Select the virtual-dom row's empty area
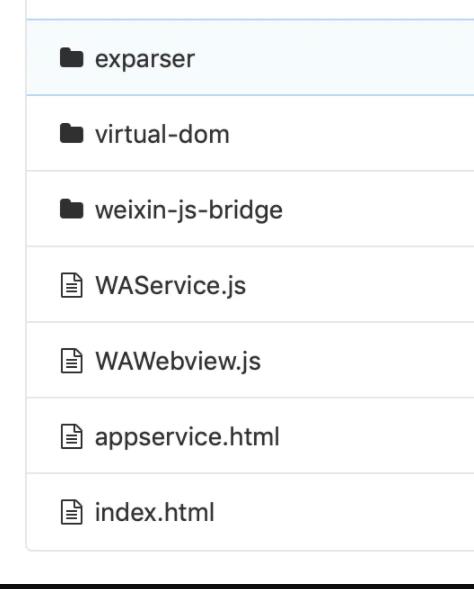The width and height of the screenshot is (474, 589). coord(349,133)
